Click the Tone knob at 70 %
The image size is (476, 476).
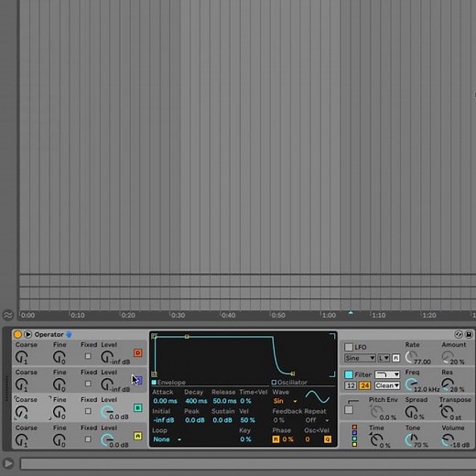pos(411,440)
